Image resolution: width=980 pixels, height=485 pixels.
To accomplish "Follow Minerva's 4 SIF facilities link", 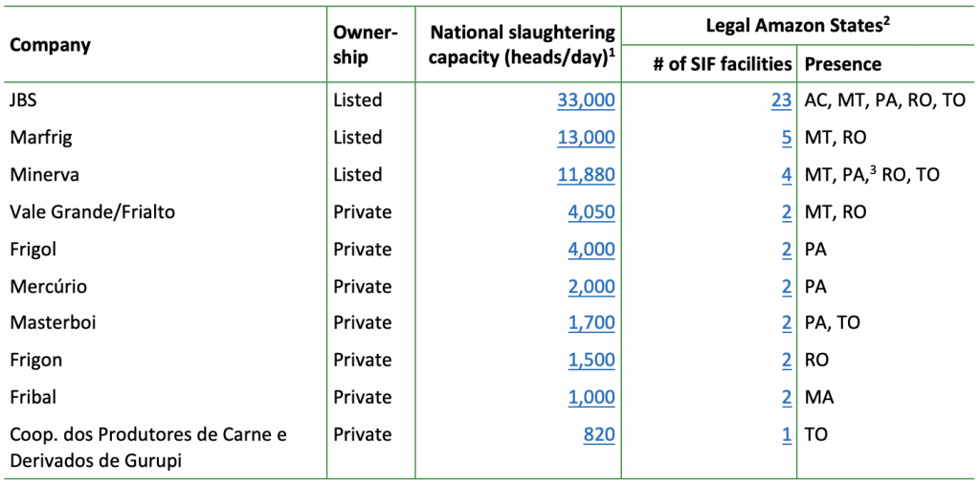I will tap(787, 175).
